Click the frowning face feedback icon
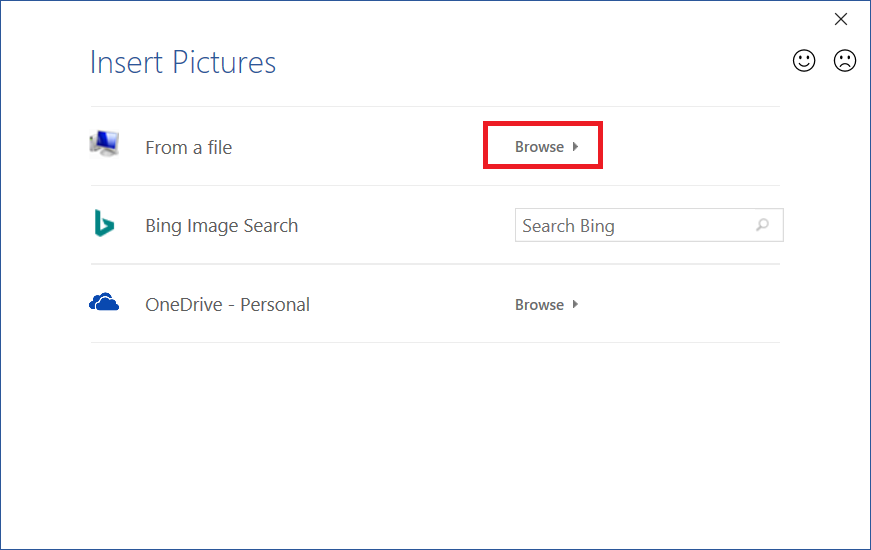 coord(845,61)
